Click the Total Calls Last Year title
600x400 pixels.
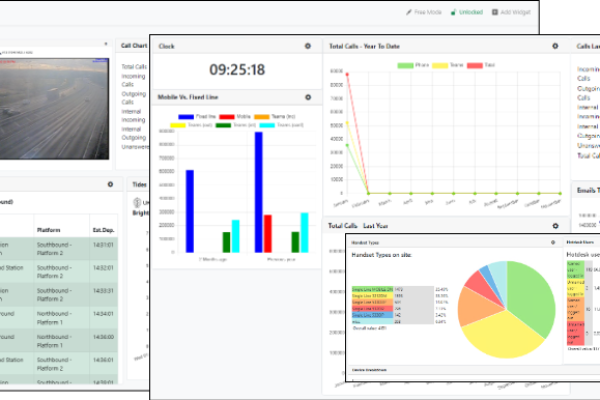(x=358, y=226)
